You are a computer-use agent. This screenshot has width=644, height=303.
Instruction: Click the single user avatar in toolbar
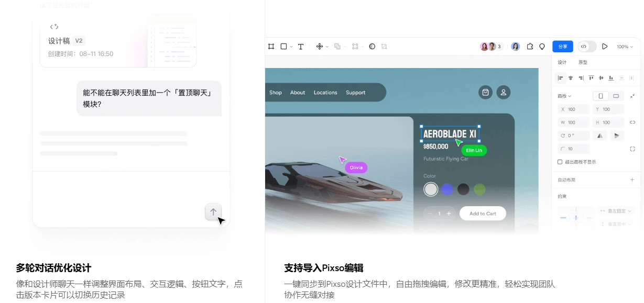[516, 47]
